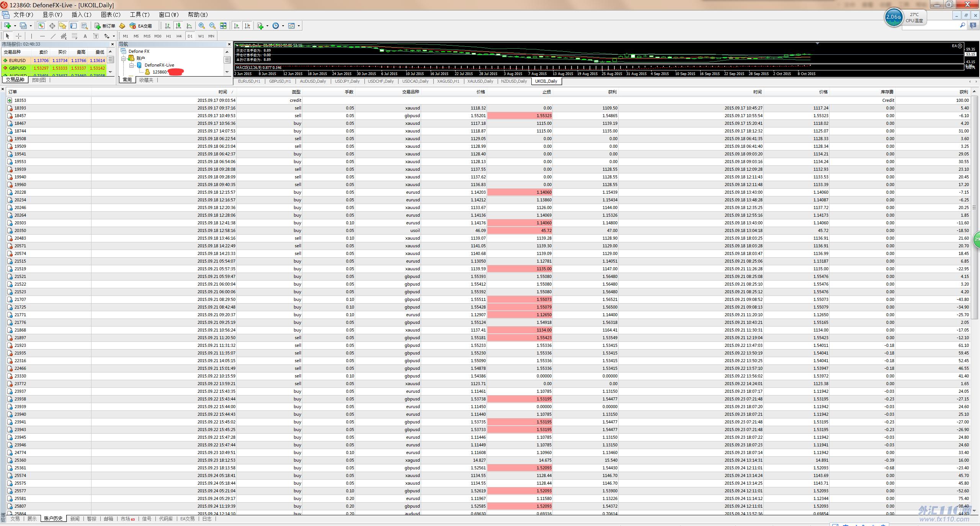Expand the templates dropdown arrow
Viewport: 980px width, 526px height.
(299, 26)
